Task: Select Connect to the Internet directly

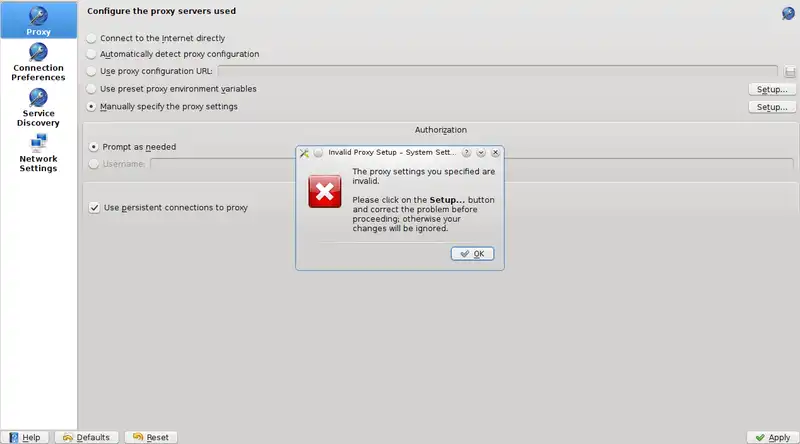Action: click(x=157, y=38)
